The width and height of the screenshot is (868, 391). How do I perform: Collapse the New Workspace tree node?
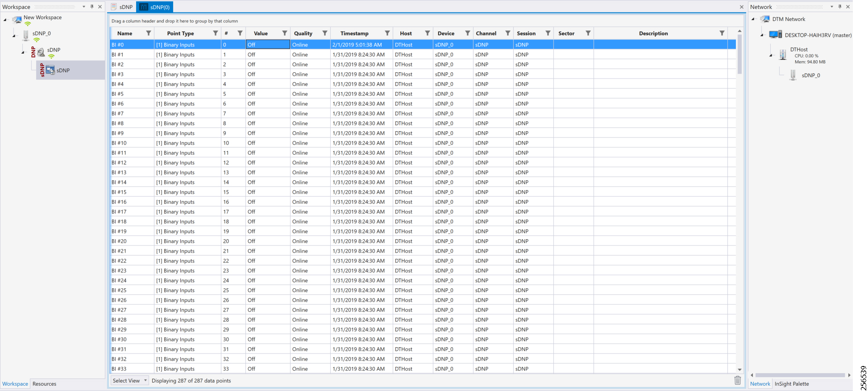coord(5,20)
